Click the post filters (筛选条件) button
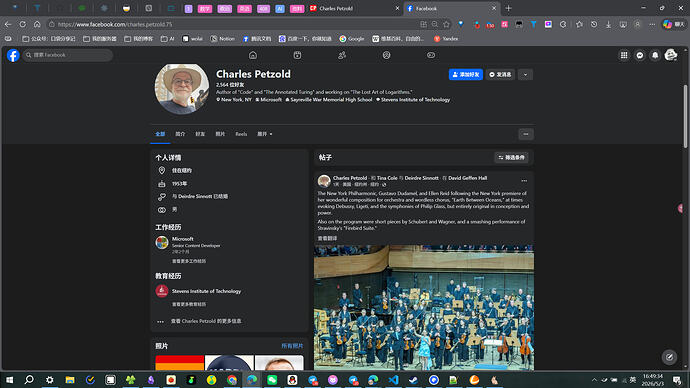690x388 pixels. click(511, 157)
